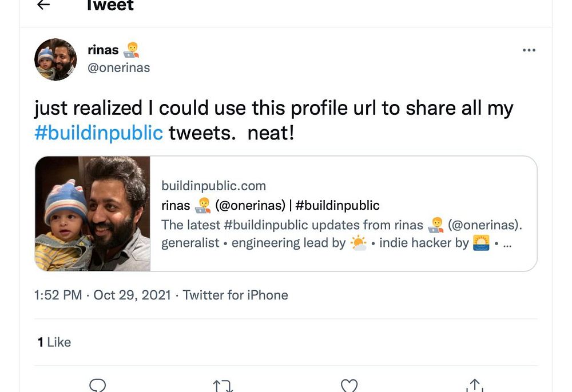This screenshot has height=392, width=572.
Task: Click the display name rinas
Action: (103, 50)
